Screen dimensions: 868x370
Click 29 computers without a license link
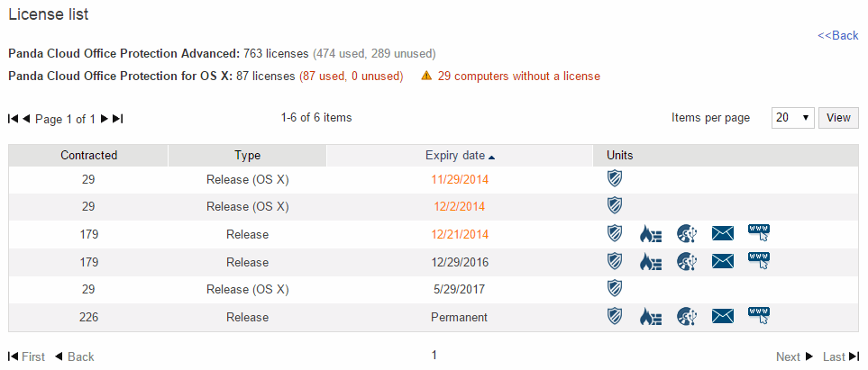tap(519, 77)
